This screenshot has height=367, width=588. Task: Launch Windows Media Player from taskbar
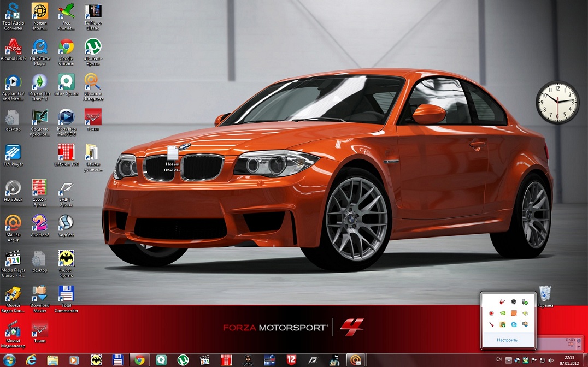74,360
